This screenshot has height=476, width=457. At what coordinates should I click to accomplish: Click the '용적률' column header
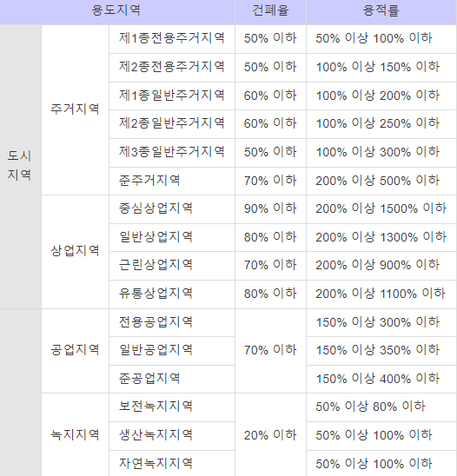pos(381,12)
